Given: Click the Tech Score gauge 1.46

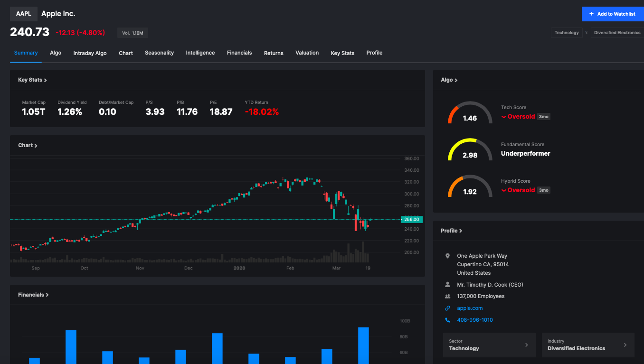Looking at the screenshot, I should [x=470, y=113].
